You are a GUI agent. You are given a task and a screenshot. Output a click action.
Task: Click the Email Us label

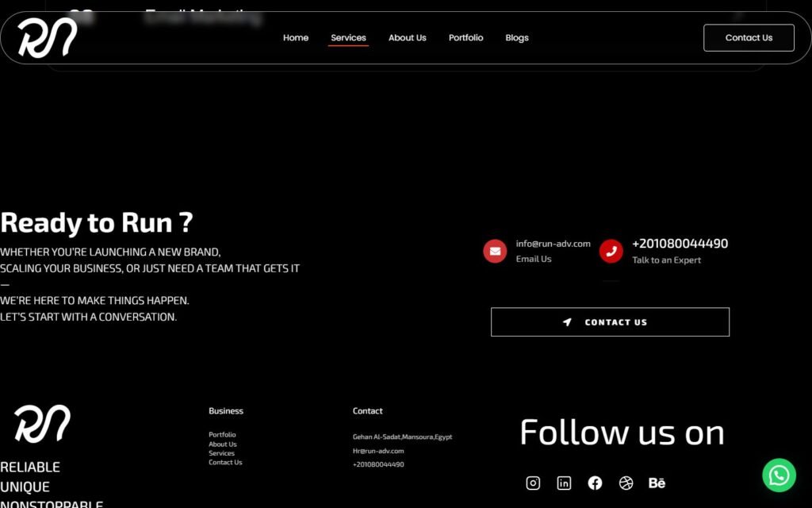(x=534, y=259)
